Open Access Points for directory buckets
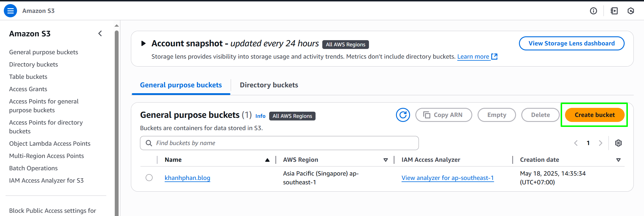The image size is (644, 216). [x=46, y=127]
